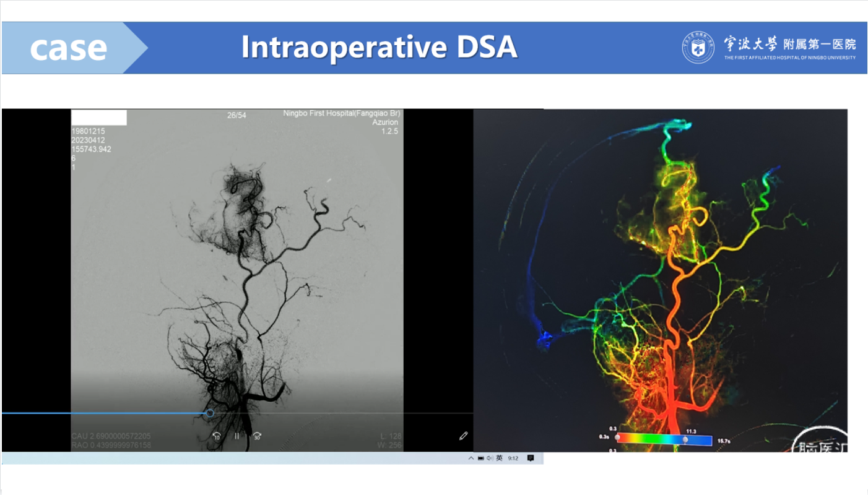Switch the 英 input method indicator

tap(499, 458)
